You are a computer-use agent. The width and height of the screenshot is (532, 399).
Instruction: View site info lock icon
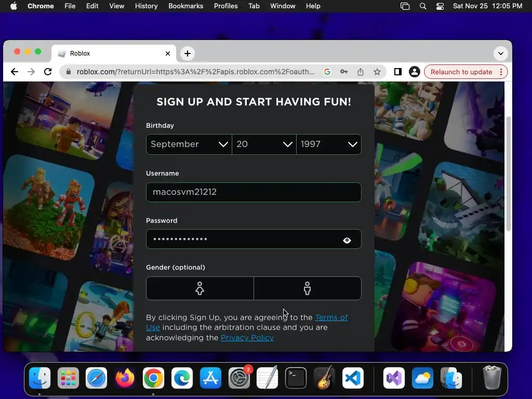[69, 72]
